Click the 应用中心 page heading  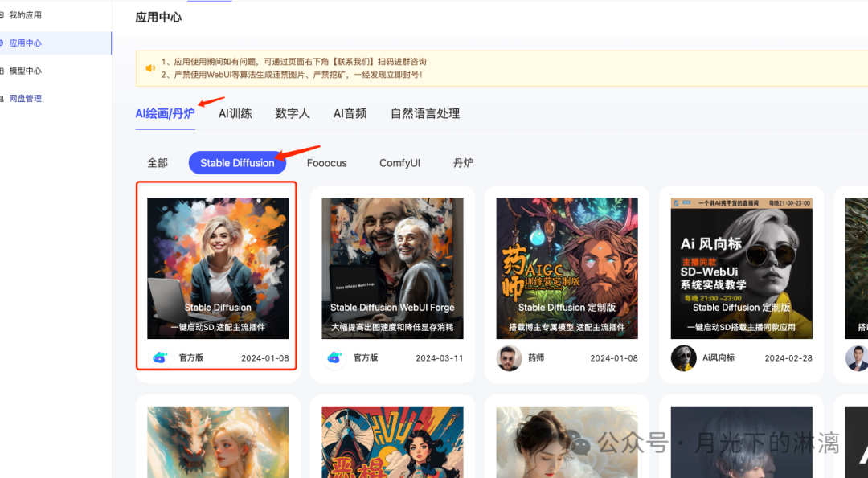(x=158, y=17)
